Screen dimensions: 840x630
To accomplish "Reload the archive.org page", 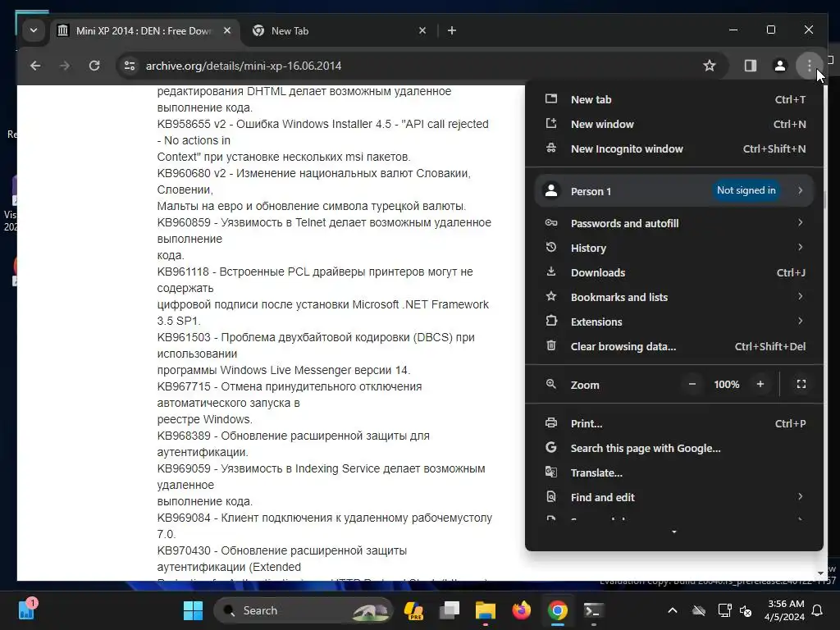I will coord(94,66).
